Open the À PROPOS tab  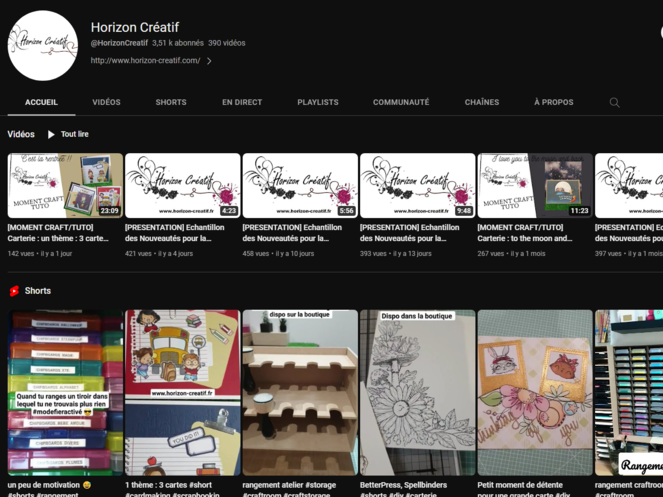click(x=554, y=102)
